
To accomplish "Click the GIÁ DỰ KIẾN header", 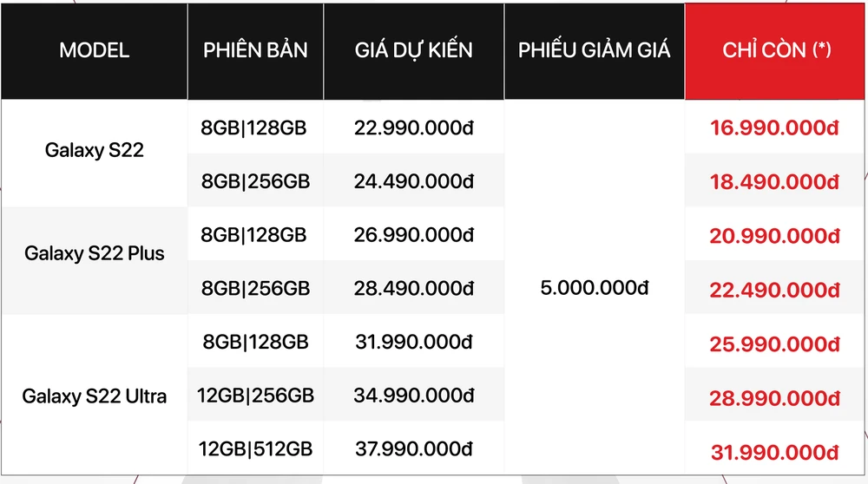I will coord(413,50).
